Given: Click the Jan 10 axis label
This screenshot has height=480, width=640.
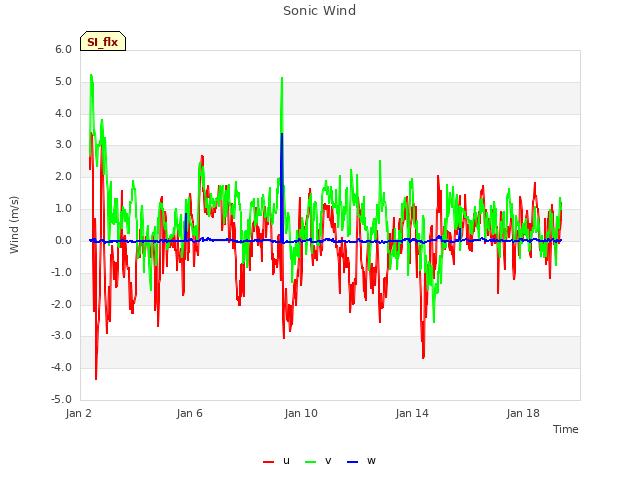Looking at the screenshot, I should point(301,413).
